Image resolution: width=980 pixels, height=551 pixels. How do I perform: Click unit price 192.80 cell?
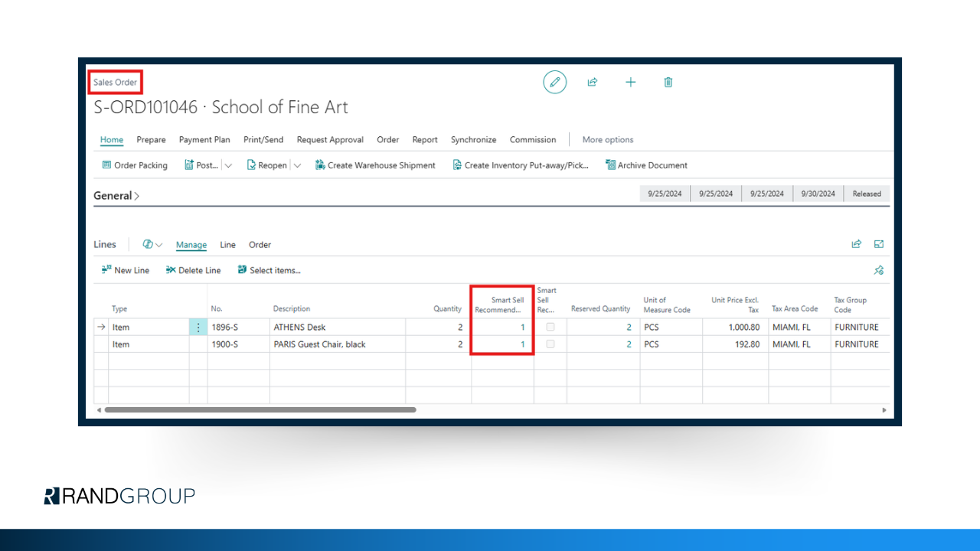735,344
